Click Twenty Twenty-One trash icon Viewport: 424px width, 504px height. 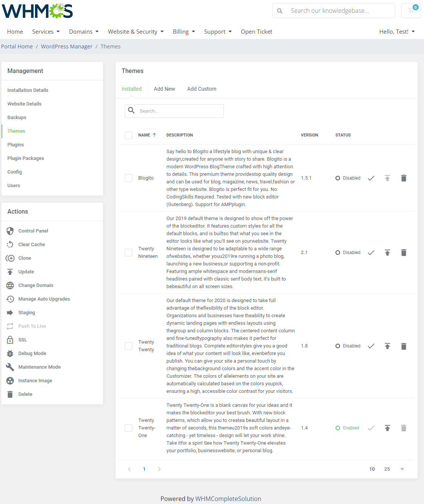point(404,428)
